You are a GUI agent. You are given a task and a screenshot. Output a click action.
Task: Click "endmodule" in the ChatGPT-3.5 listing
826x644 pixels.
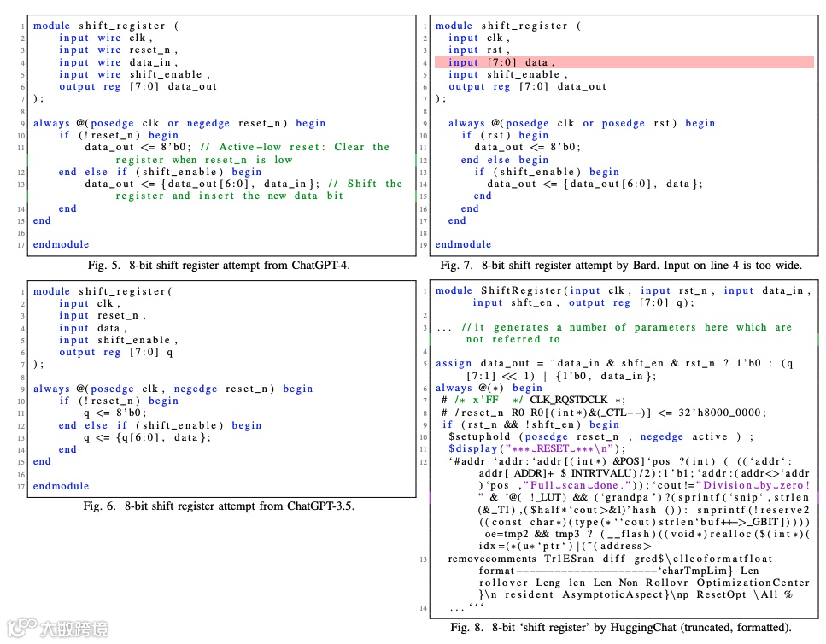(62, 486)
